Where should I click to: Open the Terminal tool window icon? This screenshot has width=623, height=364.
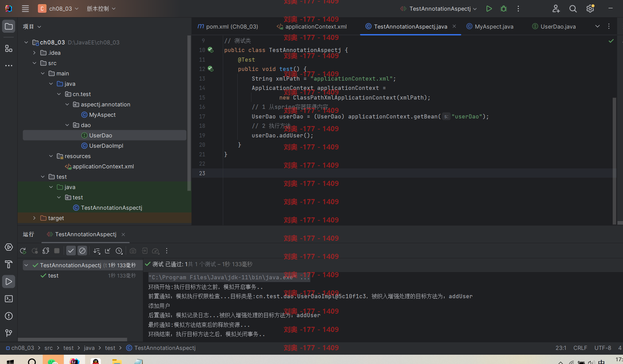[9, 299]
